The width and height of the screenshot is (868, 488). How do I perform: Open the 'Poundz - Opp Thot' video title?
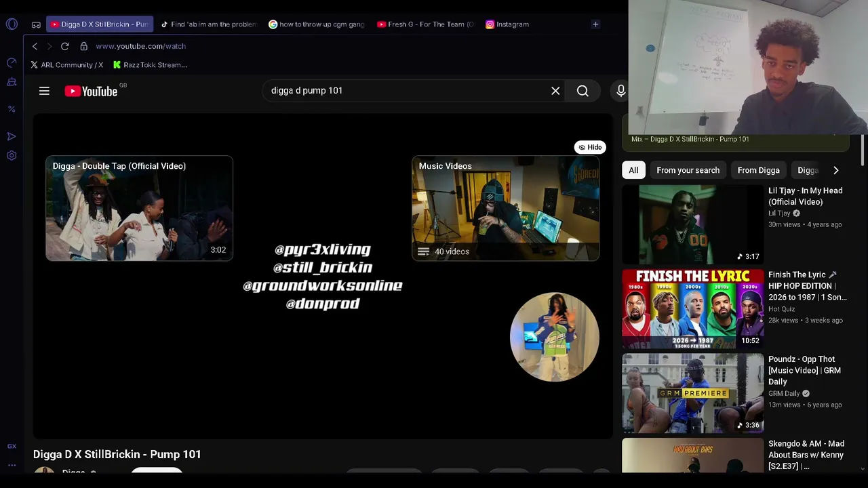pos(805,371)
